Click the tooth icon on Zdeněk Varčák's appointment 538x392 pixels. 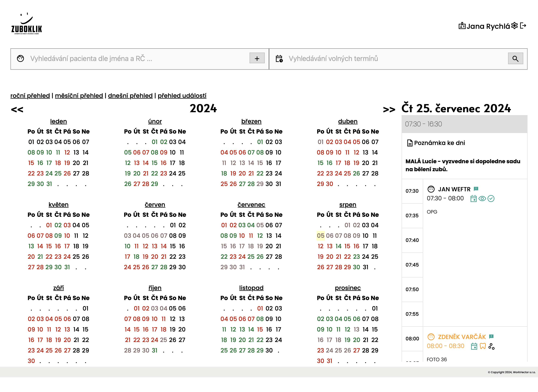click(483, 346)
